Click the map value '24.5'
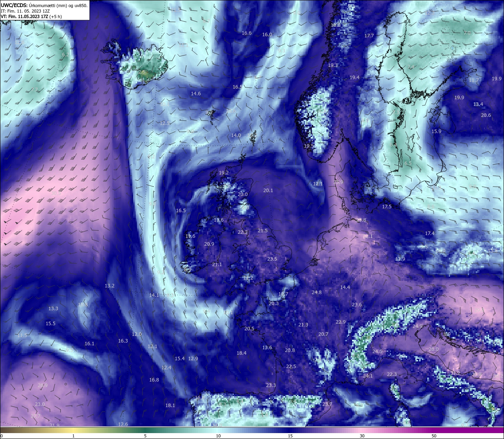Screen dimensions: 504x439 (x=377, y=352)
